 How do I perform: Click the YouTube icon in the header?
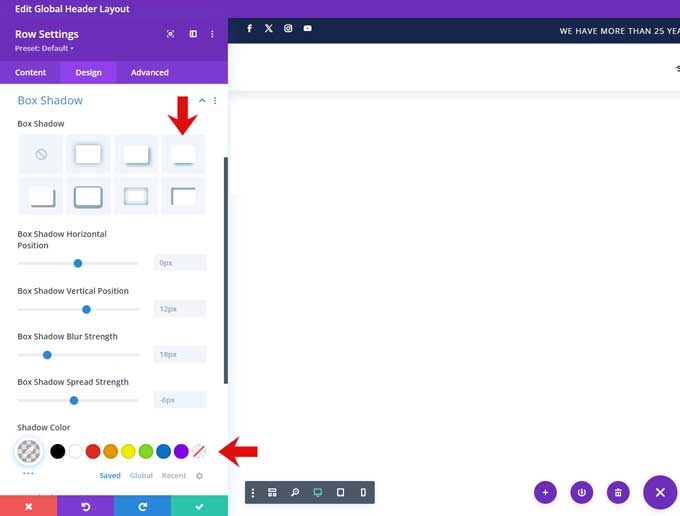[x=307, y=29]
